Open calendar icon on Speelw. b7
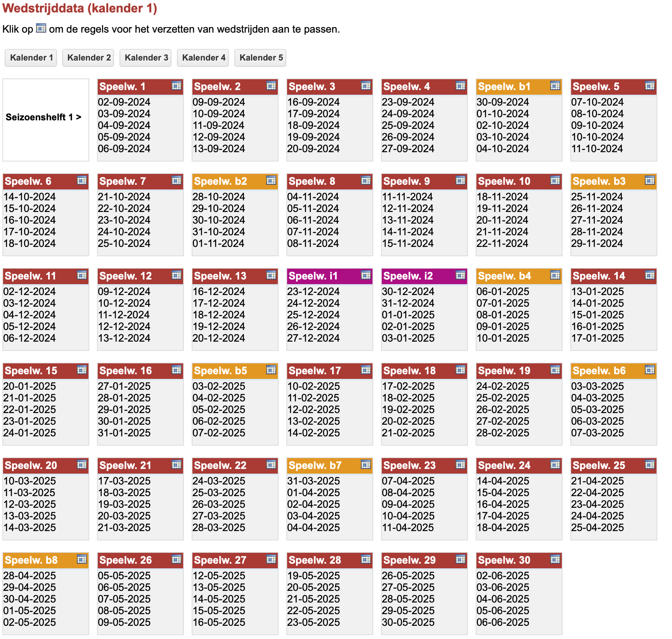Viewport: 672px width, 639px height. coord(366,465)
